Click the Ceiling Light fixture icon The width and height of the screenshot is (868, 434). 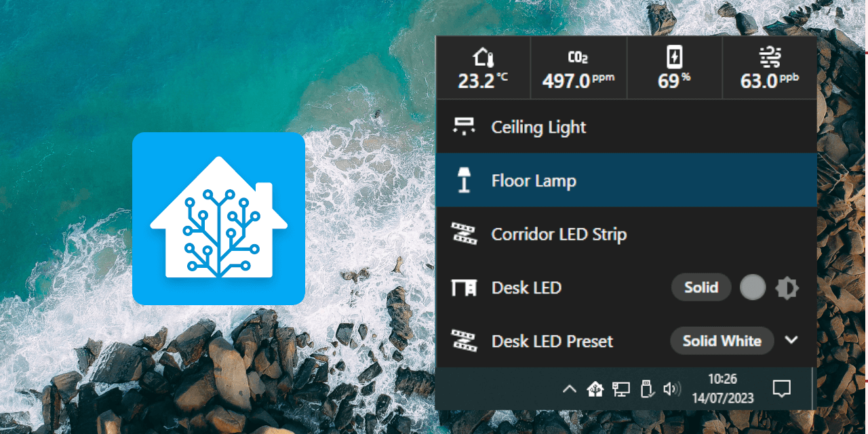[x=464, y=127]
